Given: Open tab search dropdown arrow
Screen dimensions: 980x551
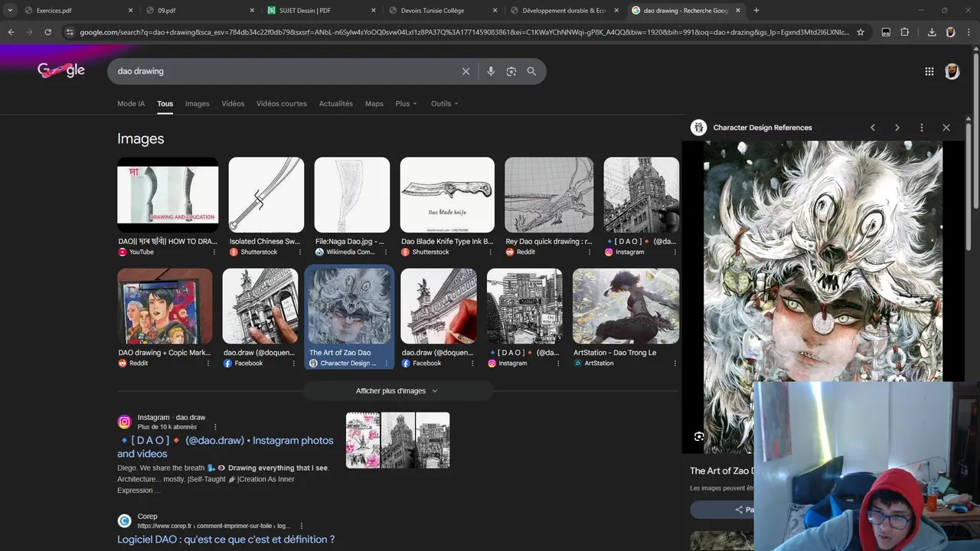Looking at the screenshot, I should point(10,11).
